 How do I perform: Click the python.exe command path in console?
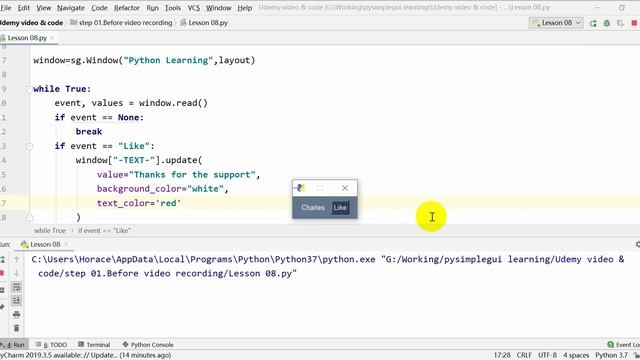point(203,259)
